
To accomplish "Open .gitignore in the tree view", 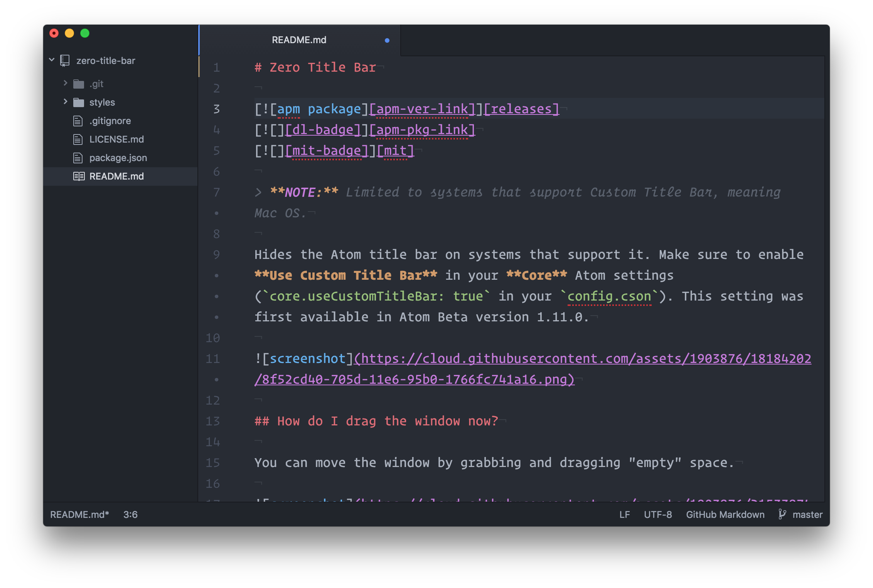I will [x=110, y=121].
